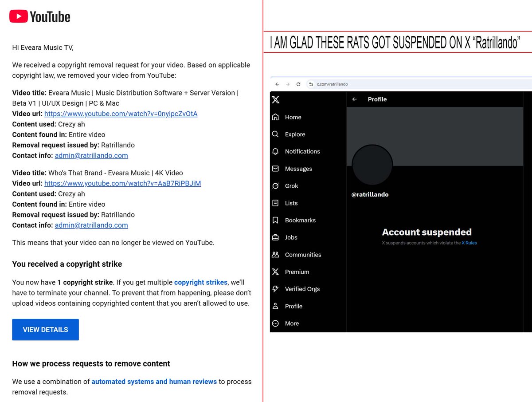Click 'Hi Eveara Music TV,' greeting
Viewport: 532px width, 402px height.
click(x=43, y=47)
